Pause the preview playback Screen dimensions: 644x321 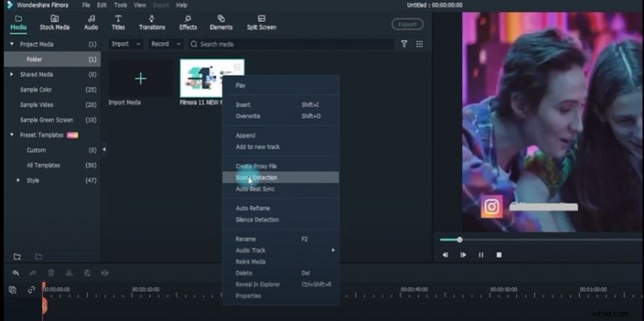[x=481, y=255]
